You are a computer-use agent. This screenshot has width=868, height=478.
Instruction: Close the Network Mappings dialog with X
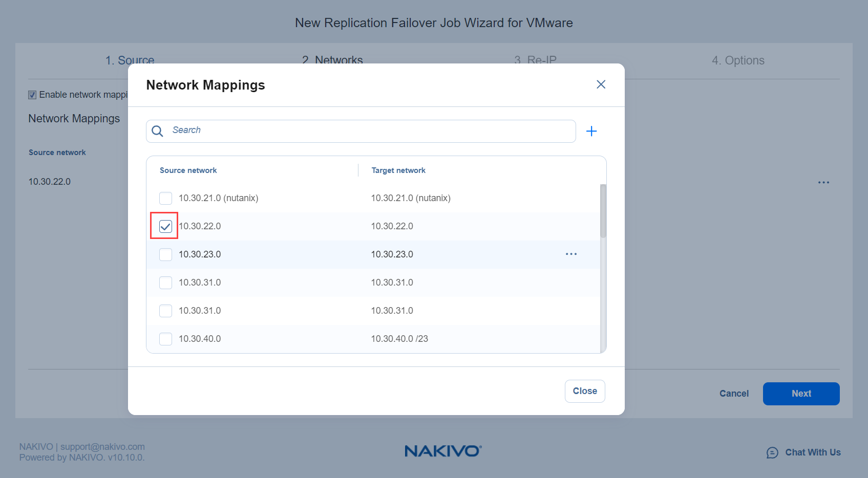(x=601, y=84)
